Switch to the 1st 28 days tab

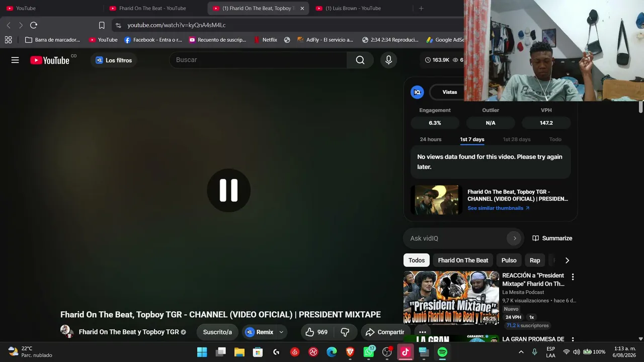(517, 139)
